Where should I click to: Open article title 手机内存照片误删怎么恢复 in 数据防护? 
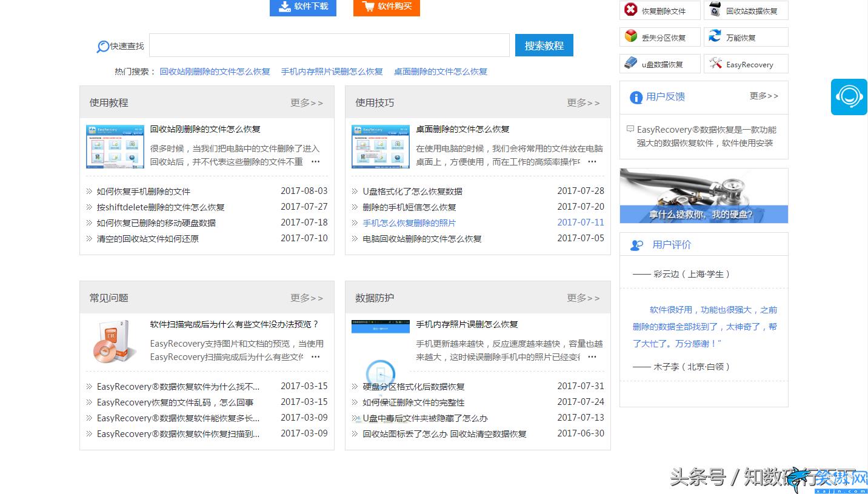tap(467, 324)
